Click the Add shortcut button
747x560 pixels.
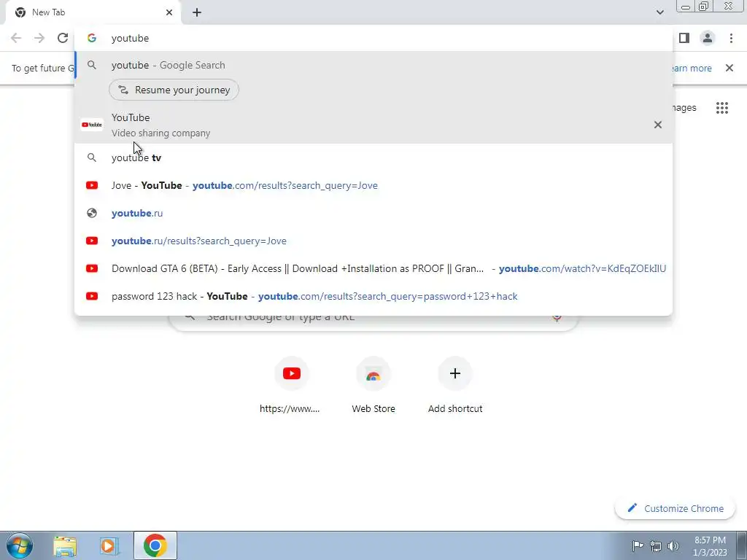coord(455,385)
